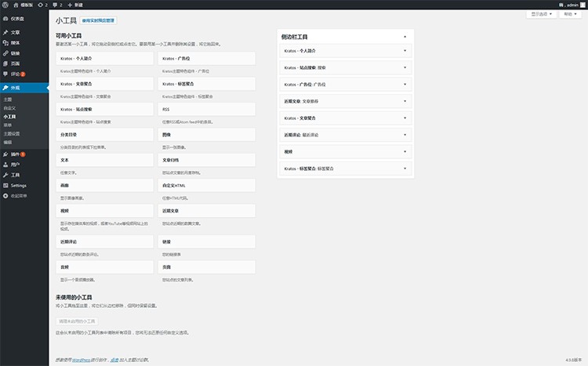Select 链接 widget in available widgets list

point(207,242)
